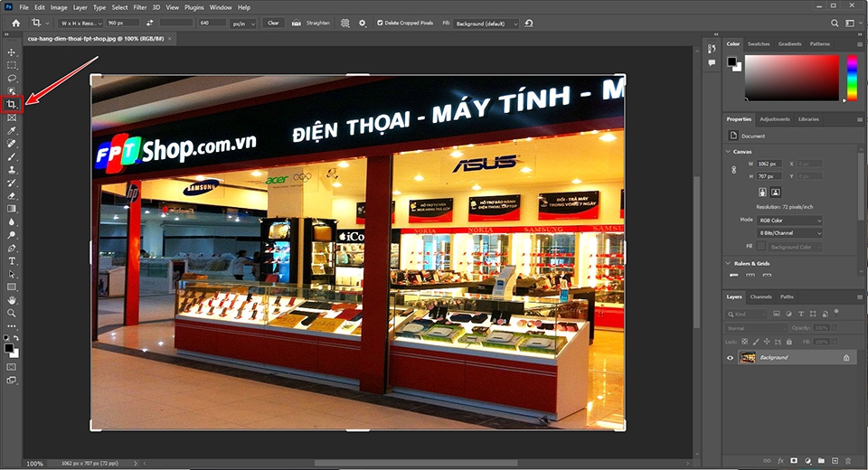Open additional crop settings gear
Viewport: 868px width, 470px height.
363,23
